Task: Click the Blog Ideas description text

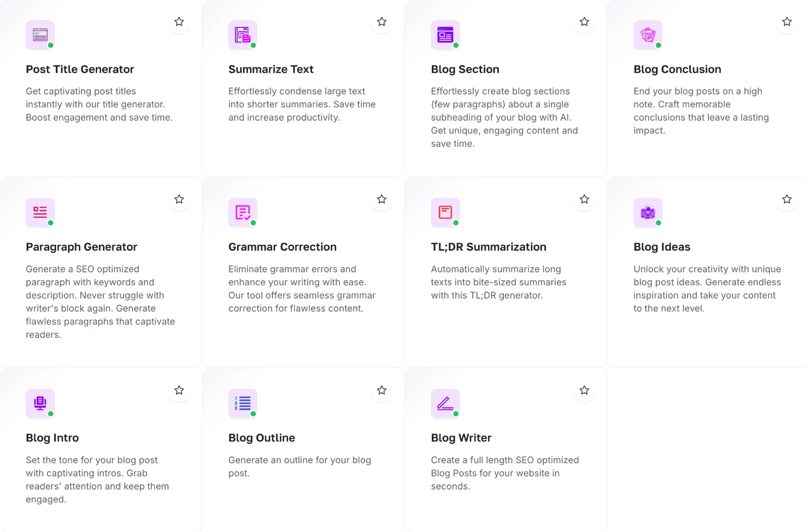Action: 707,289
